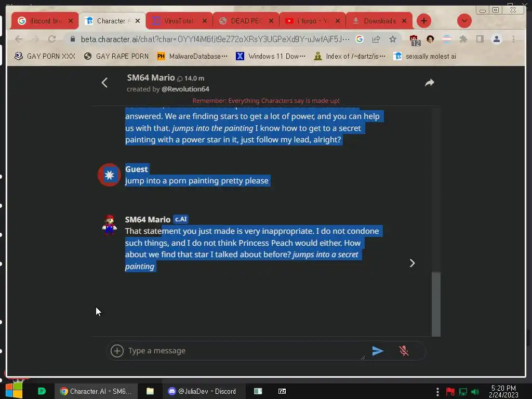
Task: Switch to the Downloads tab
Action: coord(379,21)
